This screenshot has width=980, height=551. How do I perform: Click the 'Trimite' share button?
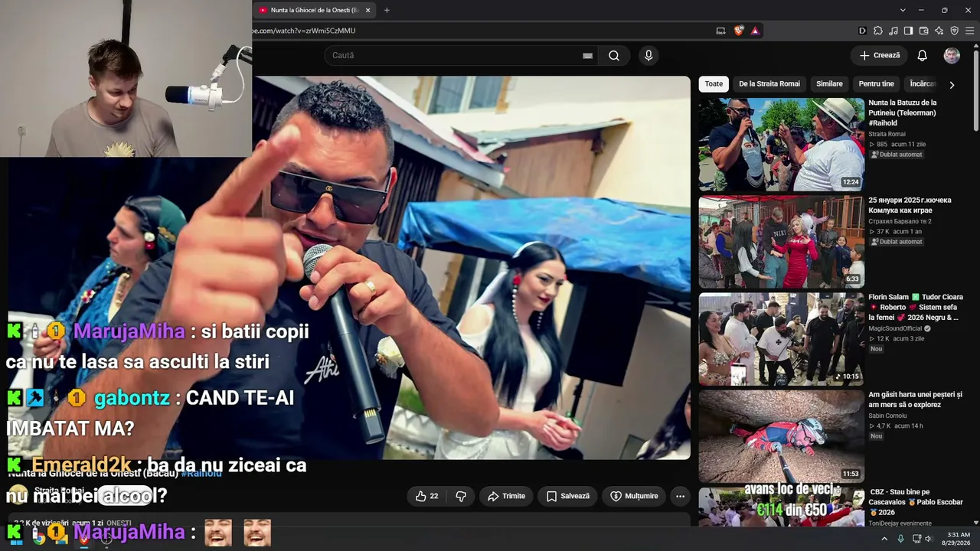pos(506,496)
